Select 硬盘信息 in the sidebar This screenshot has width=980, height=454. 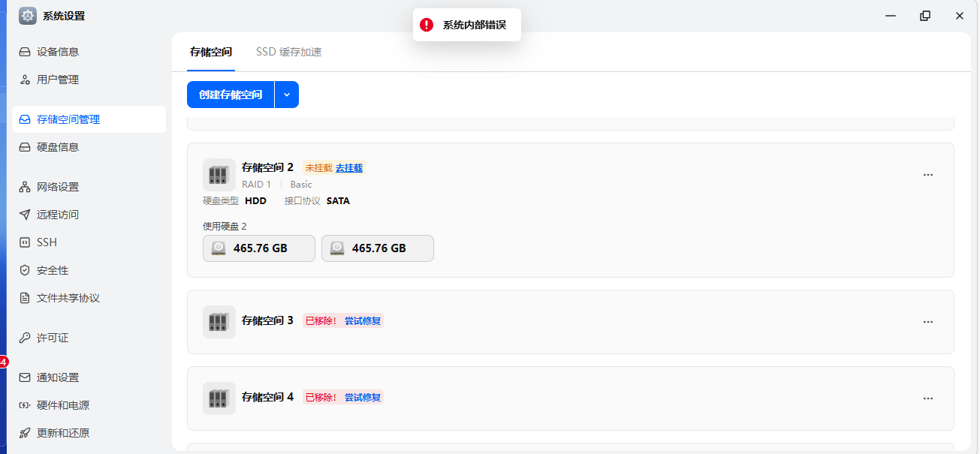[89, 147]
